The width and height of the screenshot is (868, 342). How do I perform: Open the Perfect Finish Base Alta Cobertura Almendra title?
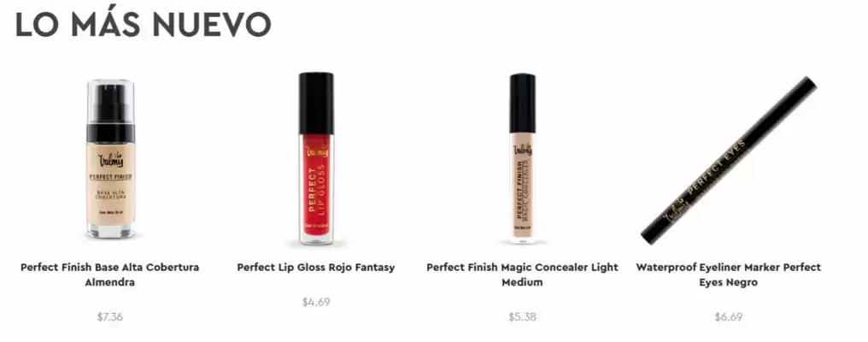110,274
